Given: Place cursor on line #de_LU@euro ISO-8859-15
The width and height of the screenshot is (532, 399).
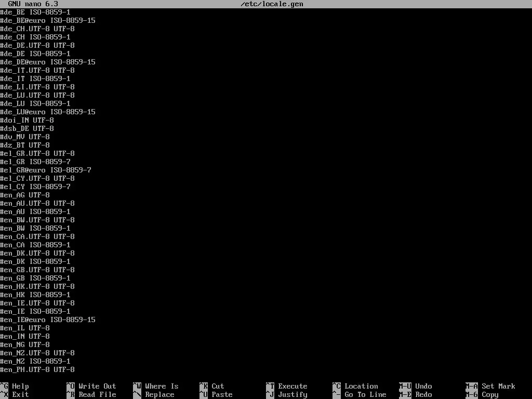Looking at the screenshot, I should (48, 112).
